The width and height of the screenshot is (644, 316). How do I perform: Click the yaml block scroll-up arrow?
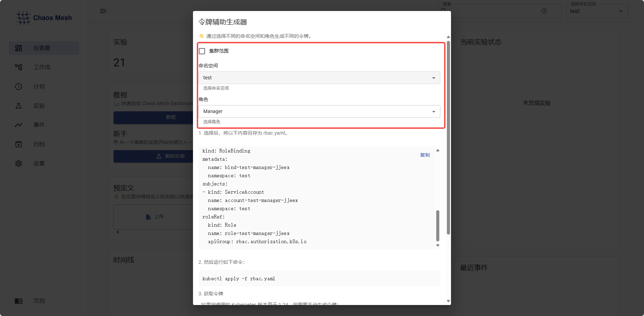click(x=438, y=150)
